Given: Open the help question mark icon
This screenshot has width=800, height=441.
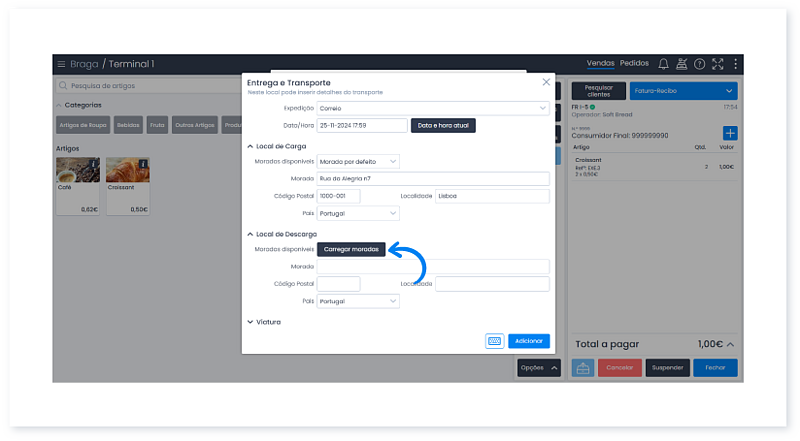Looking at the screenshot, I should pos(699,64).
